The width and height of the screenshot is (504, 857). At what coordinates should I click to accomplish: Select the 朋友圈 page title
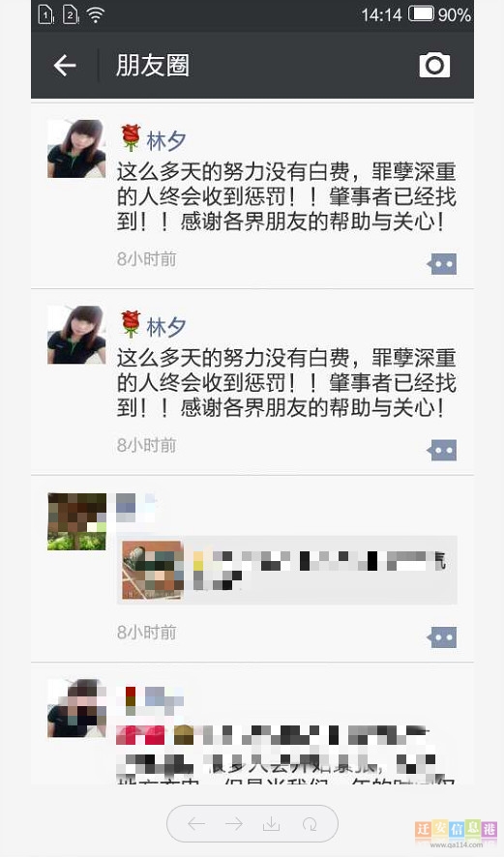point(153,66)
